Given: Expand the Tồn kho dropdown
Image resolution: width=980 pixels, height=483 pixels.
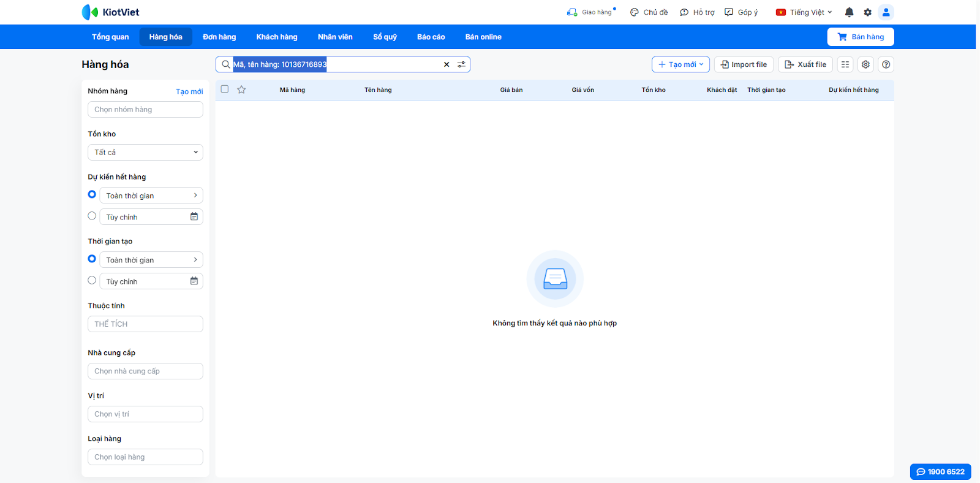Looking at the screenshot, I should coord(145,152).
